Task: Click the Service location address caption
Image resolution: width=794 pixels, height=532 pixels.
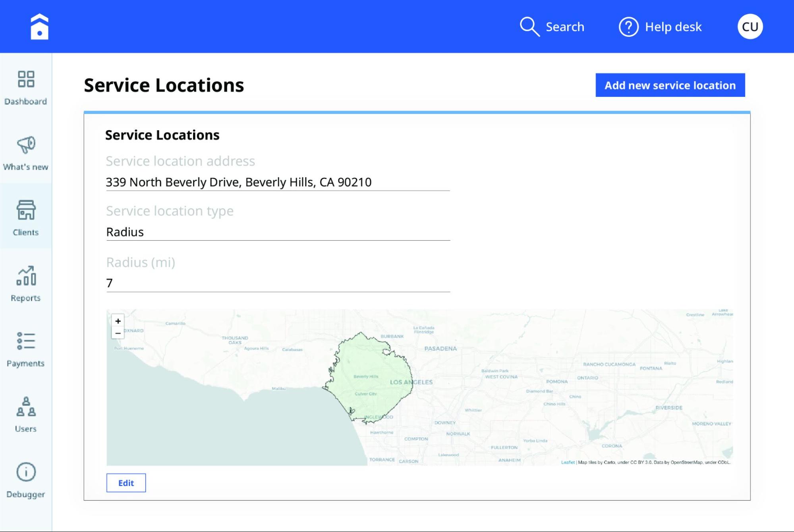Action: coord(180,161)
